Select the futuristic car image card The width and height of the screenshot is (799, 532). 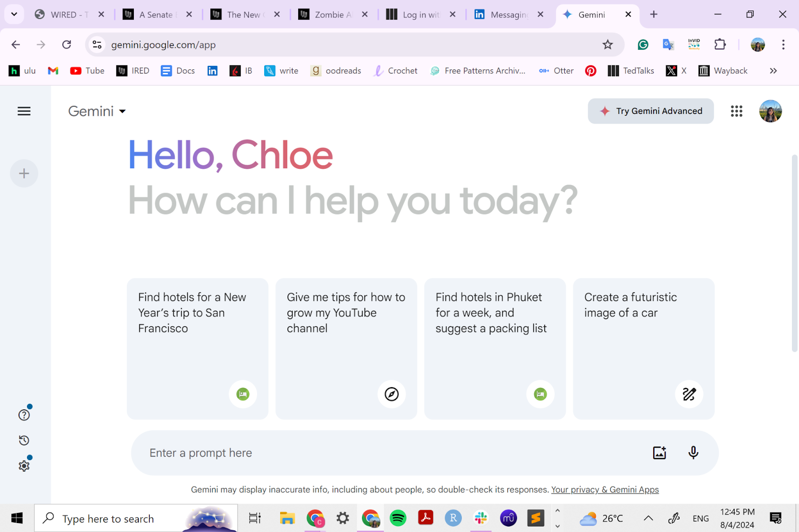coord(644,349)
